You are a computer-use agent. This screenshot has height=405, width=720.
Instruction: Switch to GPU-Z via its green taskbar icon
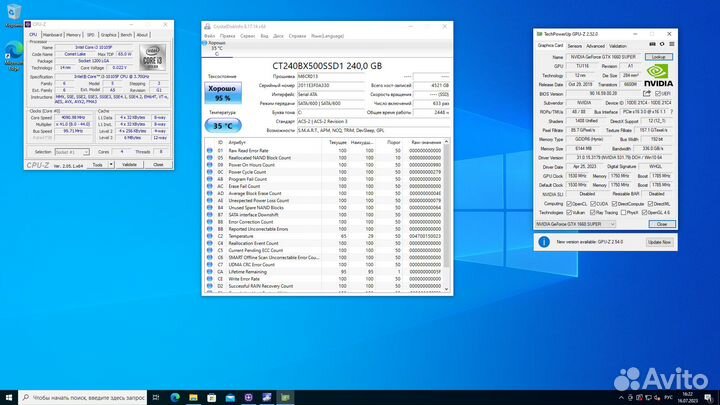[x=285, y=398]
